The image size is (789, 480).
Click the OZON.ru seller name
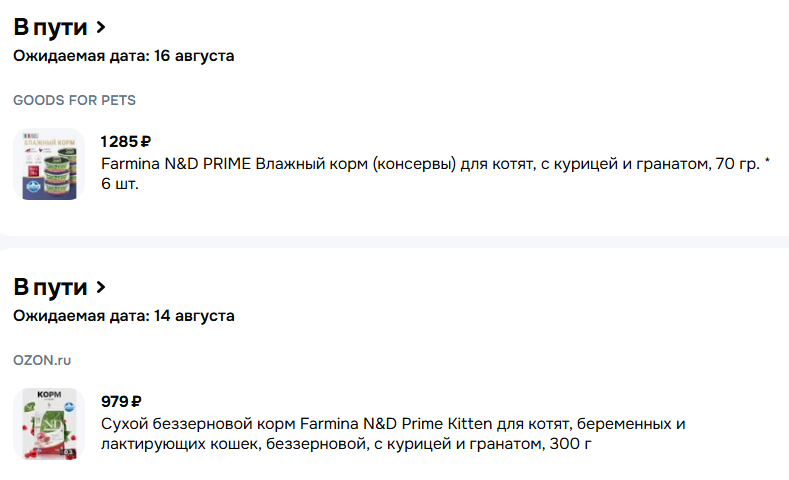(42, 360)
